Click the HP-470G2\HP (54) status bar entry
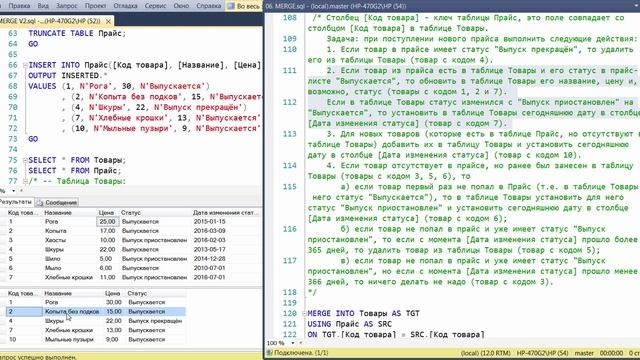Viewport: 640px width, 360px height. pos(542,353)
